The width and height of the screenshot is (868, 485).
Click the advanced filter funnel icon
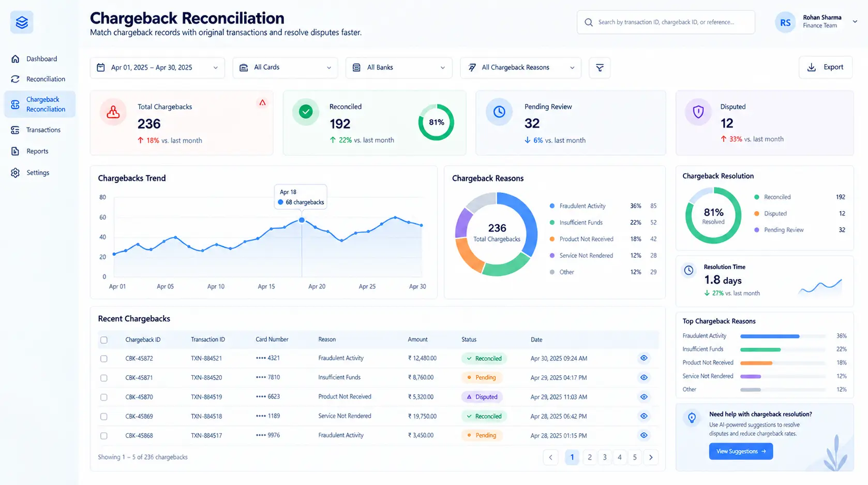(600, 68)
